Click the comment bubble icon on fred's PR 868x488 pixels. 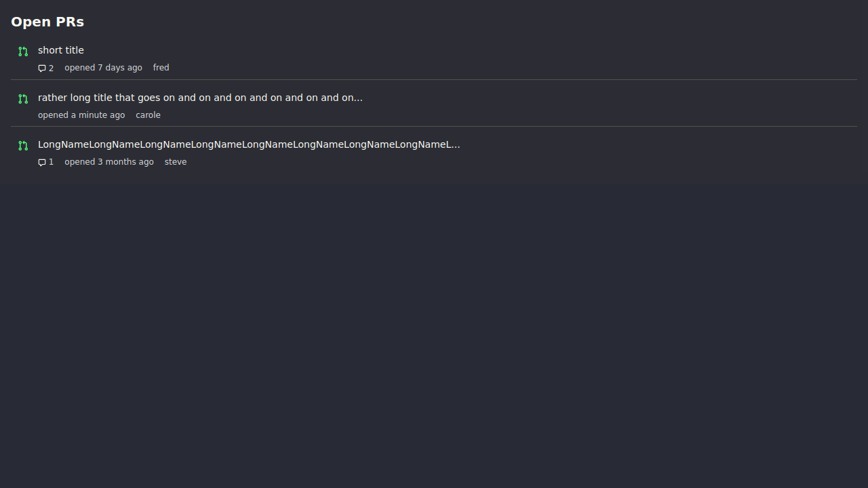pos(42,68)
